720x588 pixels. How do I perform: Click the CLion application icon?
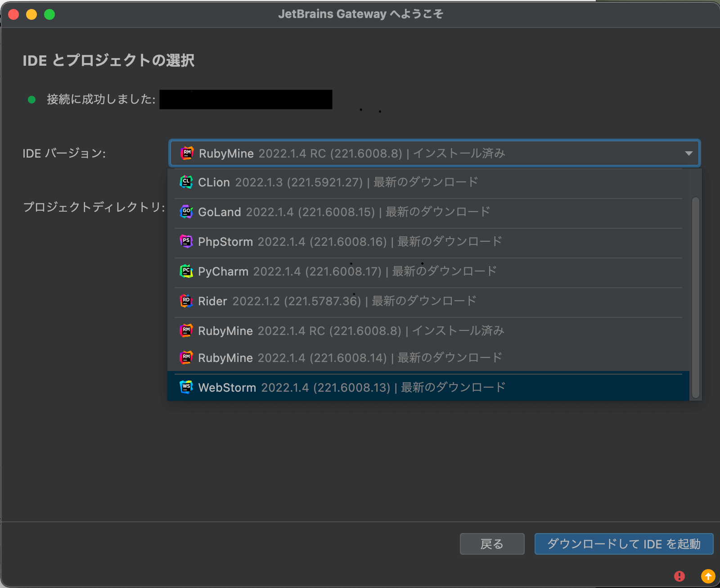pyautogui.click(x=186, y=182)
